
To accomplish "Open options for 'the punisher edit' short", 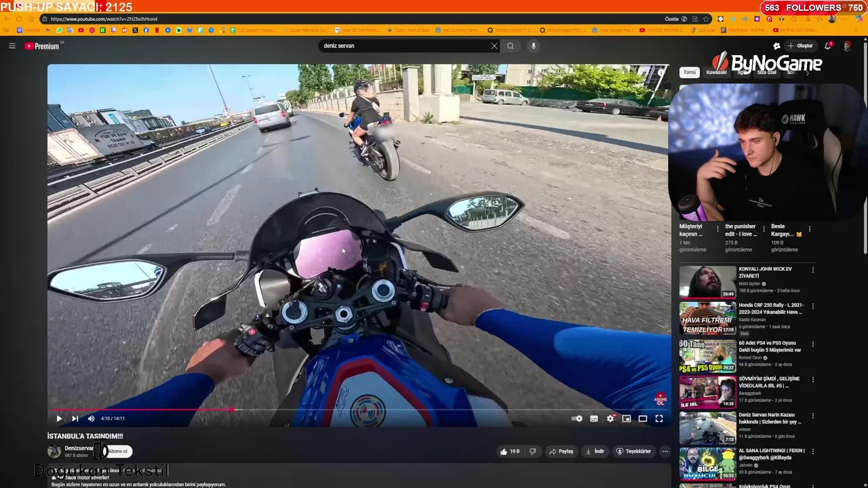I will point(764,230).
